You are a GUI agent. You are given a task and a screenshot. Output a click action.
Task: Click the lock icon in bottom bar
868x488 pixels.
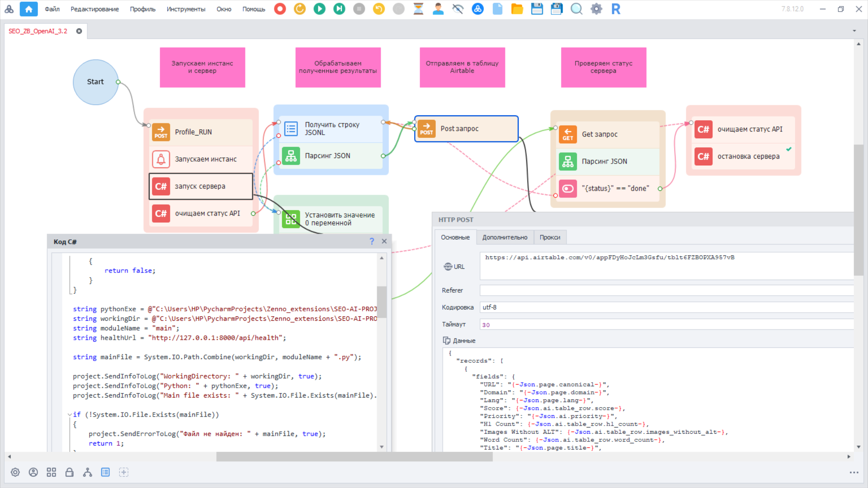point(69,472)
